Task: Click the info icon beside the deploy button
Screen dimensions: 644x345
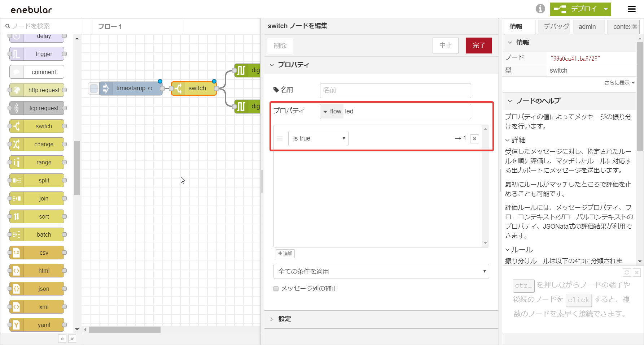Action: (540, 9)
